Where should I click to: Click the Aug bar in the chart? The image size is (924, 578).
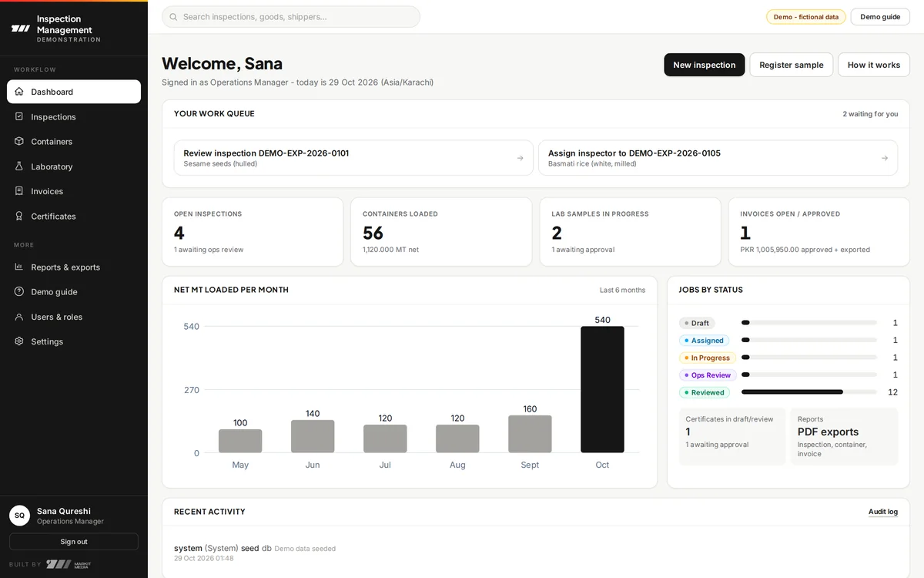457,439
